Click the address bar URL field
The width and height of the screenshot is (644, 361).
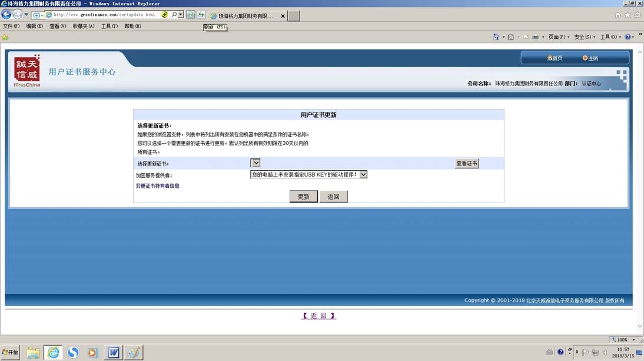coord(106,15)
